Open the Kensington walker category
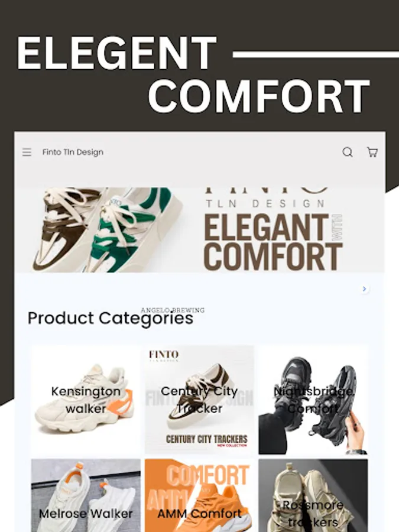Image resolution: width=399 pixels, height=532 pixels. [86, 400]
